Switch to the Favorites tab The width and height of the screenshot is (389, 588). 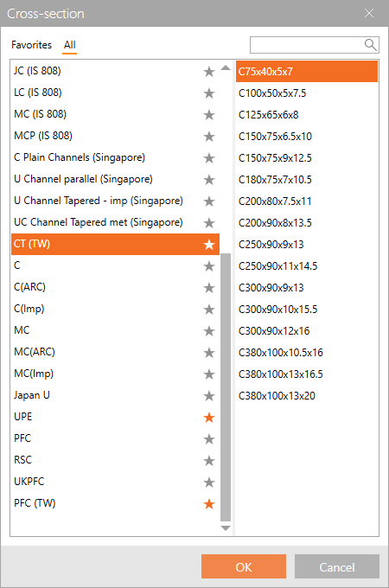click(31, 45)
